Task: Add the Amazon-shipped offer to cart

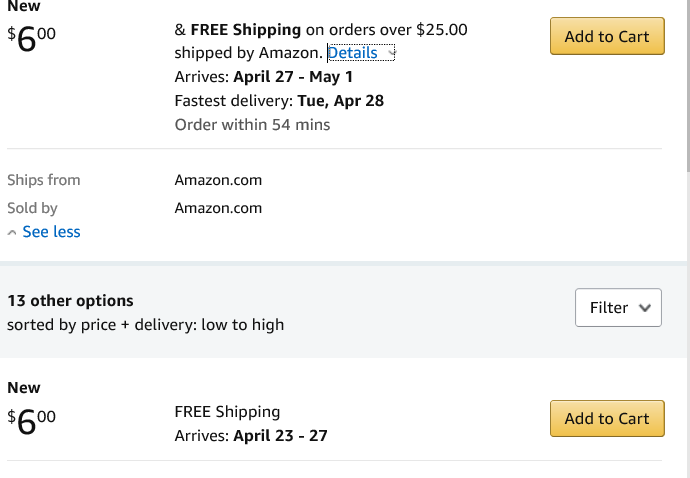Action: coord(606,36)
